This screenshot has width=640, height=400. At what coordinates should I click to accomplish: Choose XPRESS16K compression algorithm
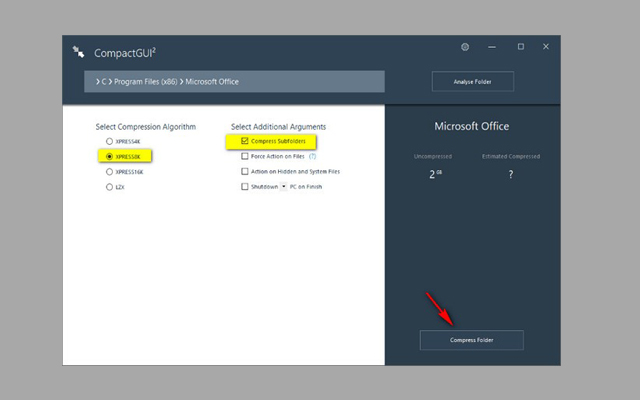coord(110,172)
